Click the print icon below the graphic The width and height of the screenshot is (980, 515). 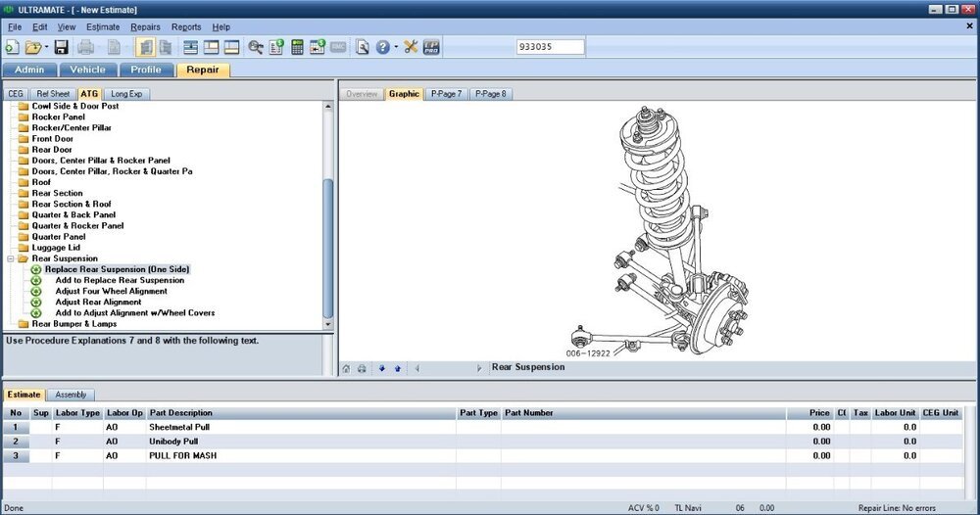(362, 368)
